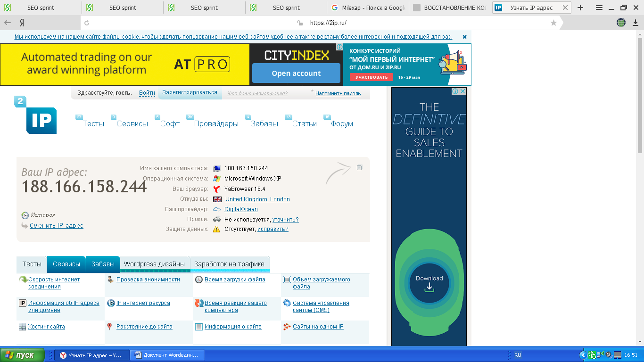
Task: Close the sidebar ad with its X icon
Action: (x=463, y=91)
